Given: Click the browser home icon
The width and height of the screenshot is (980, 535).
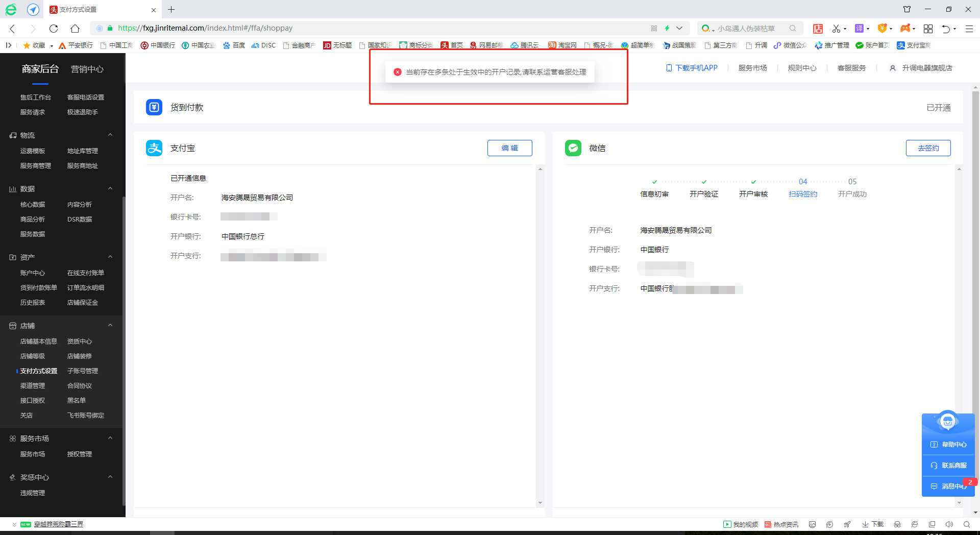Looking at the screenshot, I should click(75, 29).
